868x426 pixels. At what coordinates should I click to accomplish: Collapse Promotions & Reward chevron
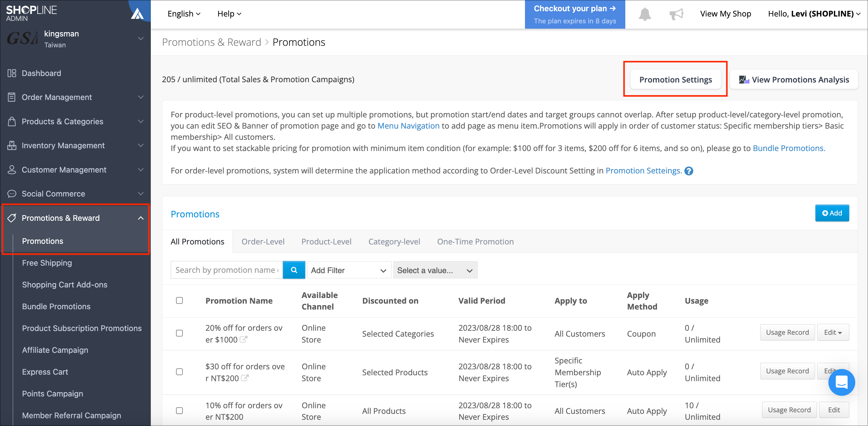click(141, 218)
